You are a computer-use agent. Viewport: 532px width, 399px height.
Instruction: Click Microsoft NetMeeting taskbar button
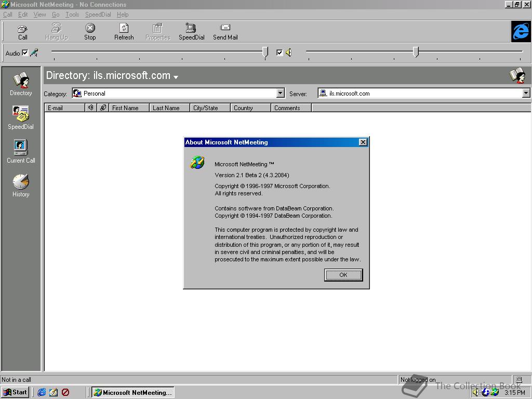coord(133,392)
